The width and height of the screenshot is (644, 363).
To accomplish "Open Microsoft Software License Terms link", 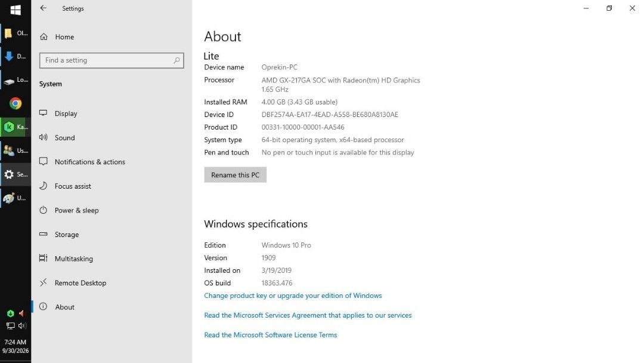I will [270, 335].
